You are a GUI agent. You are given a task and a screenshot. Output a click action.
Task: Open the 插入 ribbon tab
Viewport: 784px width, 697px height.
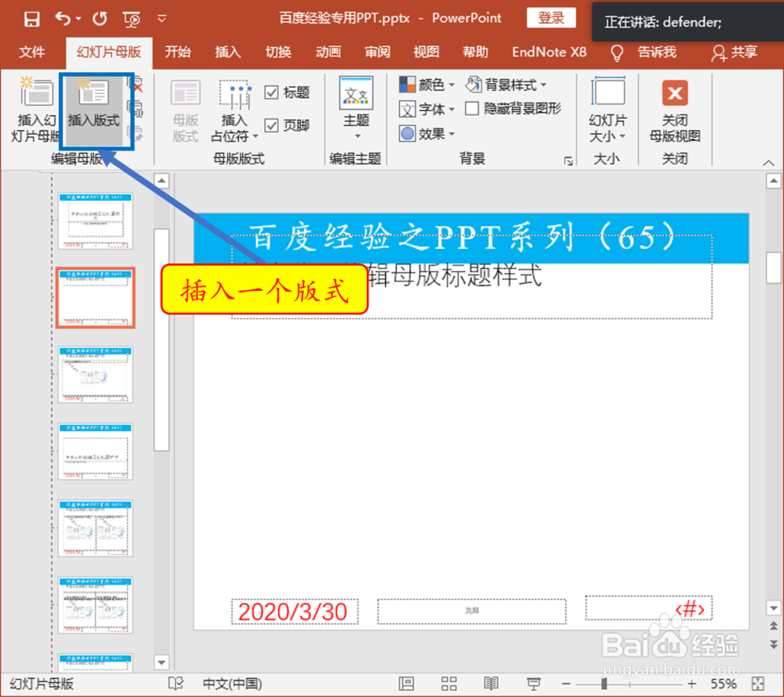[x=227, y=52]
